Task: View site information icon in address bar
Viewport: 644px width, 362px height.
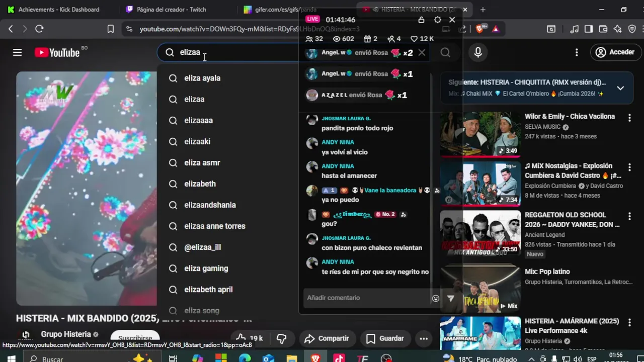Action: [x=129, y=29]
